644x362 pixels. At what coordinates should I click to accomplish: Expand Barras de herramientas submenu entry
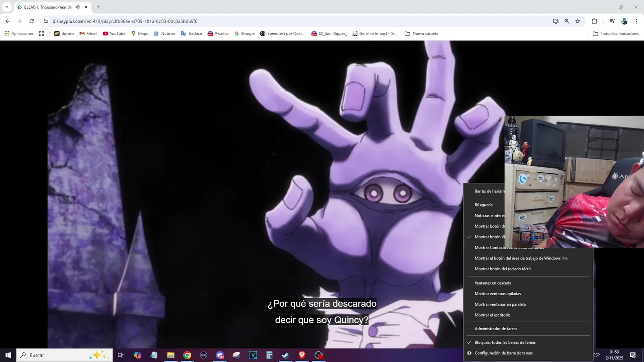tap(484, 191)
